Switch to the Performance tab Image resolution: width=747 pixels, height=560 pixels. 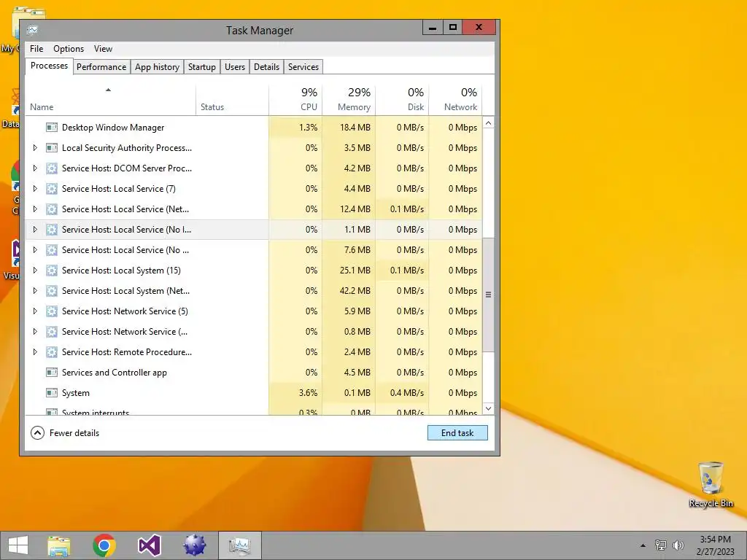(101, 67)
